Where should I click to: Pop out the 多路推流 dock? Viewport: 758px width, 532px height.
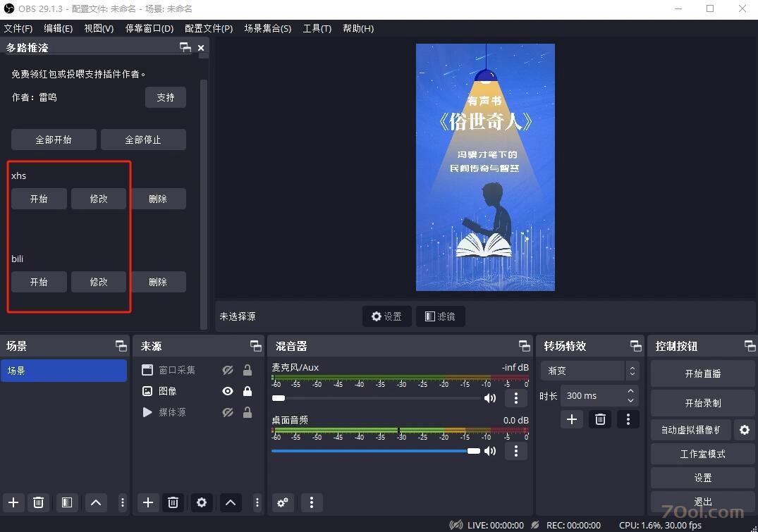185,47
